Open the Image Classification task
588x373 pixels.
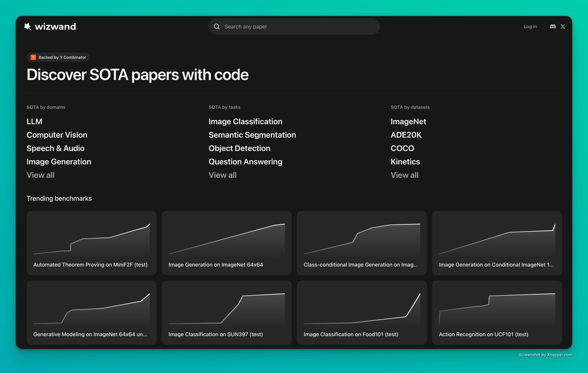(245, 122)
